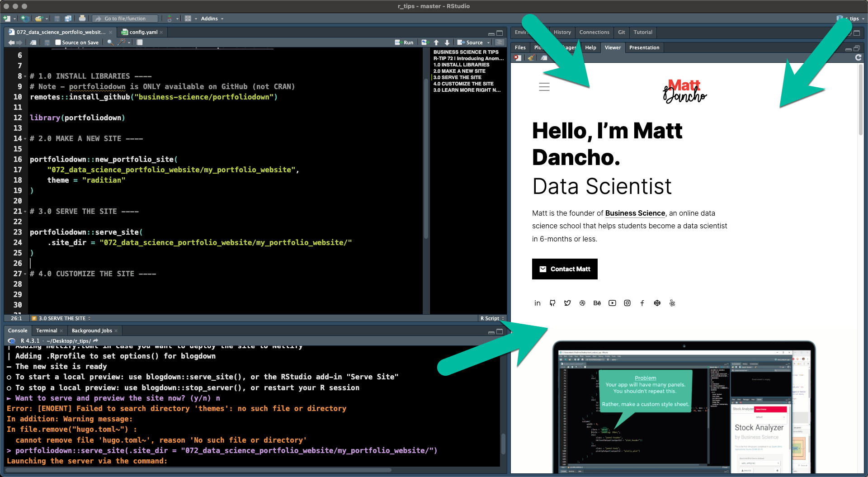The image size is (868, 477).
Task: Collapse code section at line 14
Action: tap(25, 139)
